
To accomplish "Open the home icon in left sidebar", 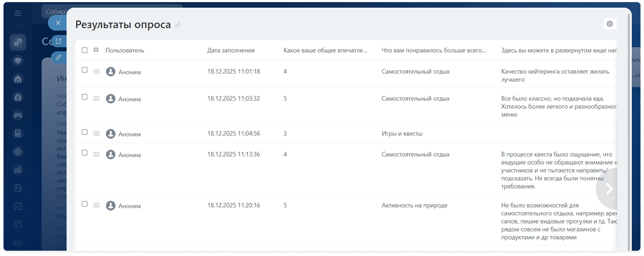I will pos(18,79).
